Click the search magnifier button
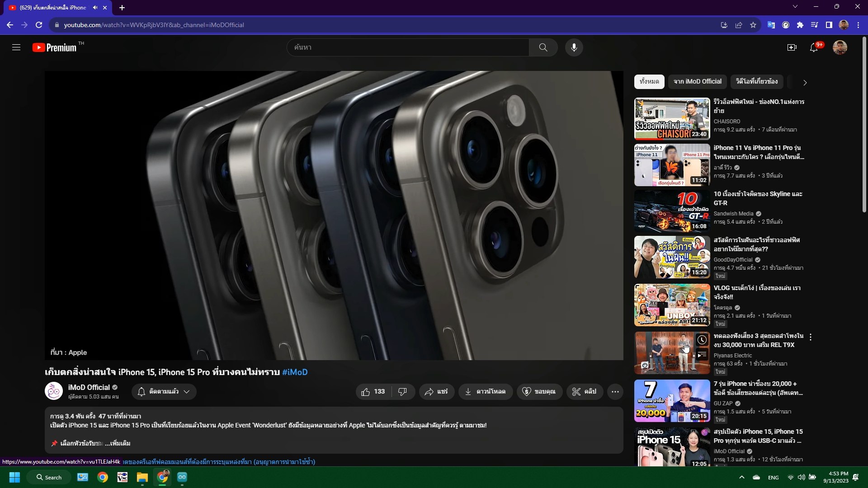The height and width of the screenshot is (488, 868). pos(543,47)
